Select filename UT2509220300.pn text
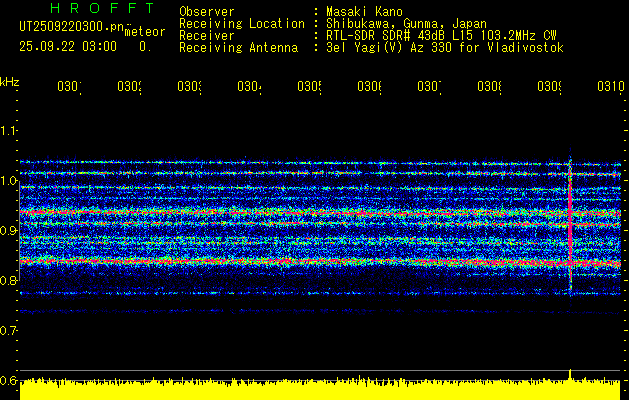Viewport: 629px width, 400px height. 72,26
